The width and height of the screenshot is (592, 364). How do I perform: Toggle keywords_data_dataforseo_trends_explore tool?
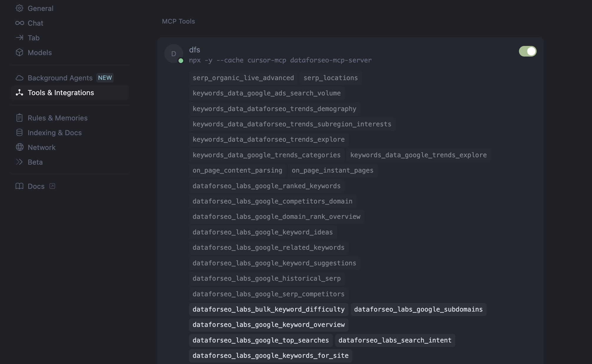click(x=269, y=140)
